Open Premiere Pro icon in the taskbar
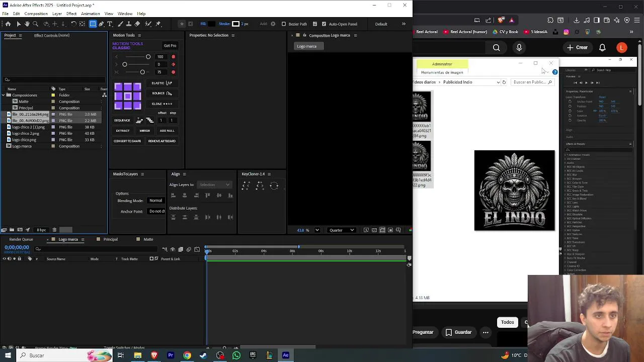The image size is (644, 362). point(171,355)
